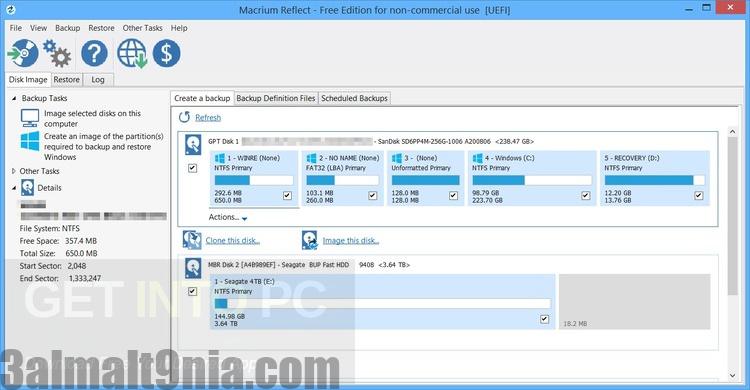Collapse the Backup Tasks section
The height and width of the screenshot is (390, 750).
pos(14,98)
